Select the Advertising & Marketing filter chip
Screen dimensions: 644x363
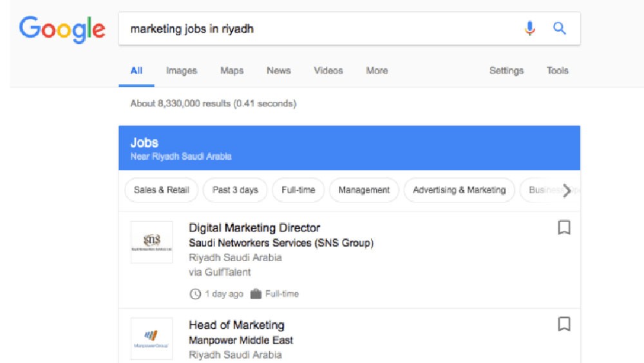(x=459, y=190)
